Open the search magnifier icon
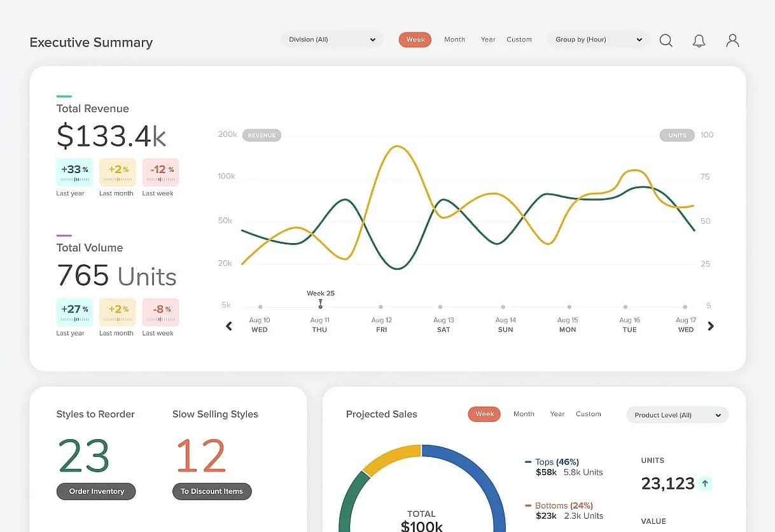Screen dimensions: 775x532 (x=666, y=41)
